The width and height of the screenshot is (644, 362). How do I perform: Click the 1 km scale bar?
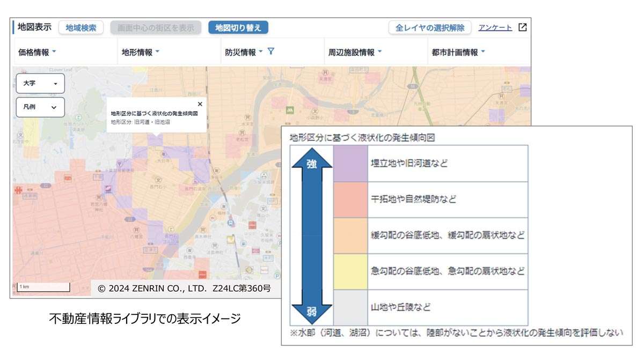pyautogui.click(x=43, y=287)
